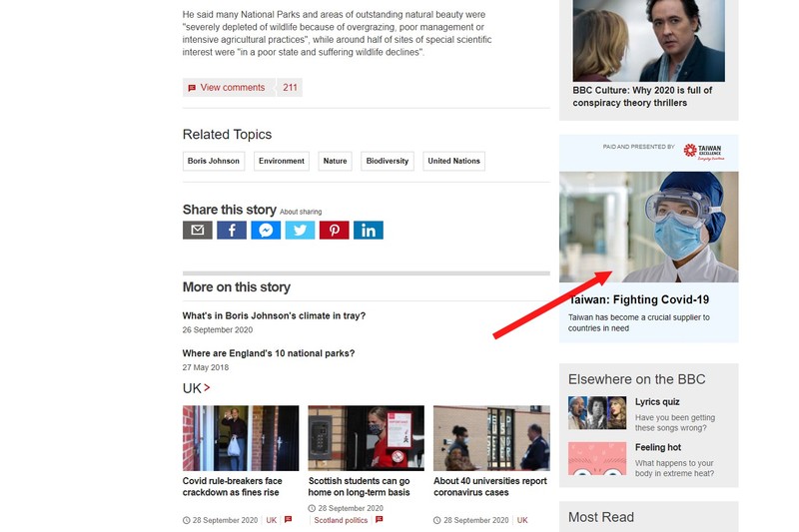Share story on Facebook

point(232,231)
